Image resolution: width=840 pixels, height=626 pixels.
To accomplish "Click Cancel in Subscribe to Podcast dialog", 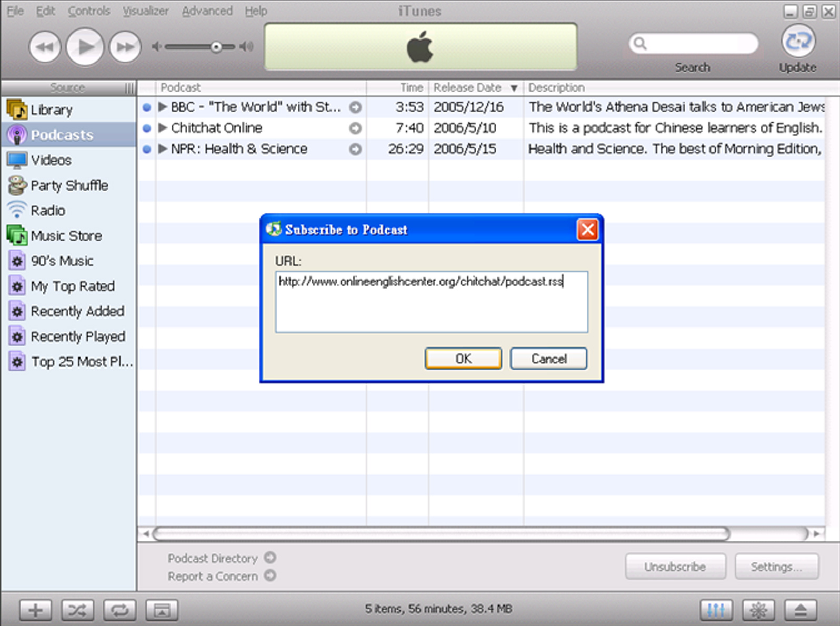I will (x=548, y=359).
